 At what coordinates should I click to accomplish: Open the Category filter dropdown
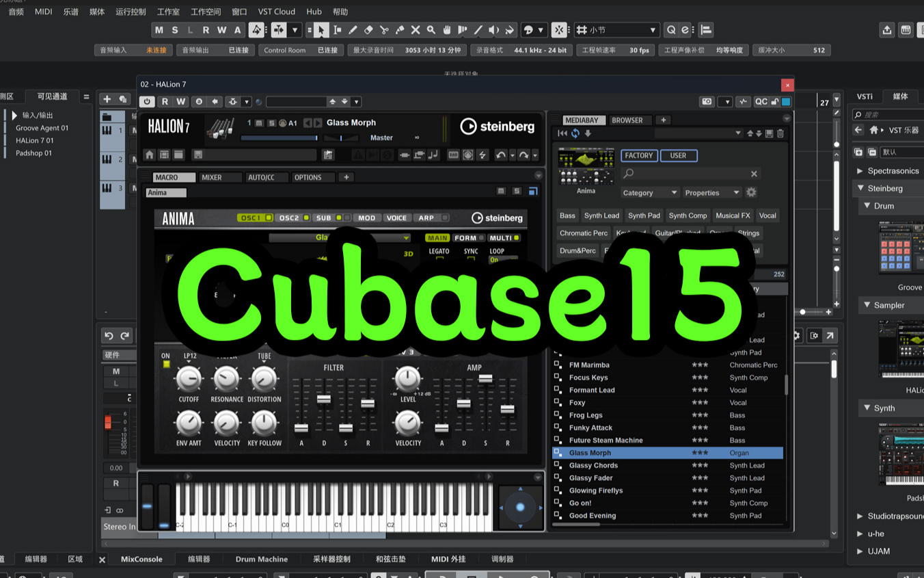click(649, 193)
